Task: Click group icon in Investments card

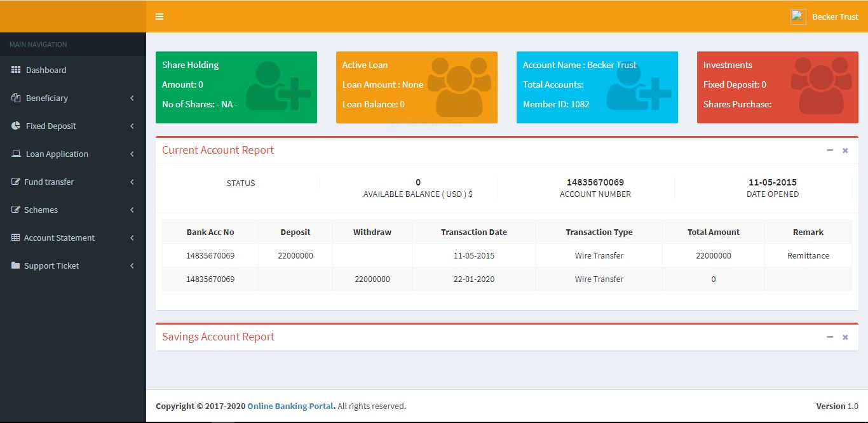Action: click(820, 87)
